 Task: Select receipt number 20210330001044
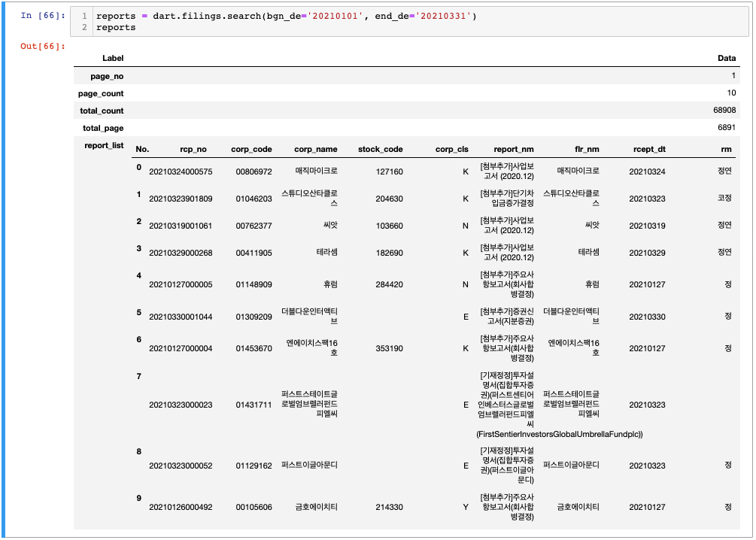tap(181, 317)
